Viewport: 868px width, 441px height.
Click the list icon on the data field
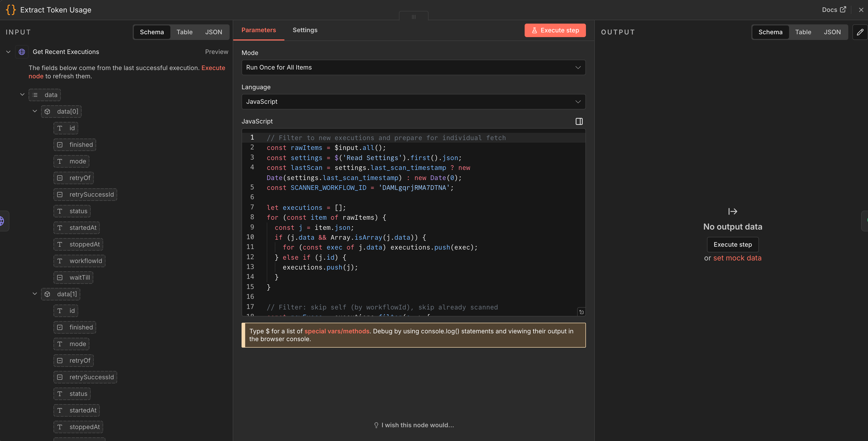35,95
